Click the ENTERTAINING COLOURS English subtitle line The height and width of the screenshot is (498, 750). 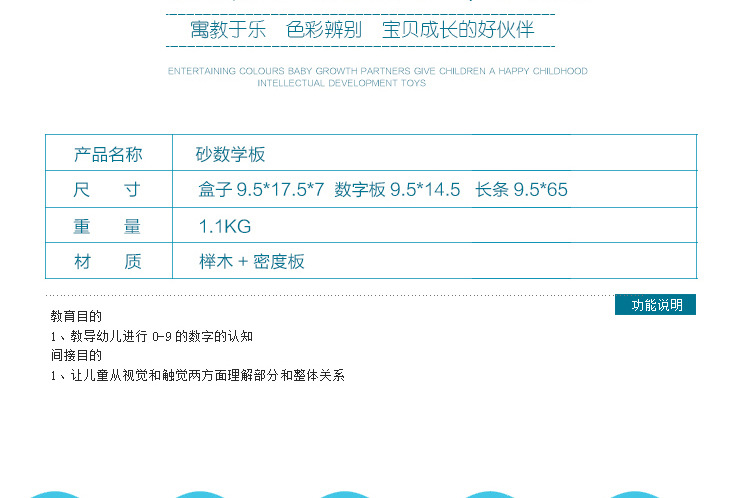[x=377, y=71]
